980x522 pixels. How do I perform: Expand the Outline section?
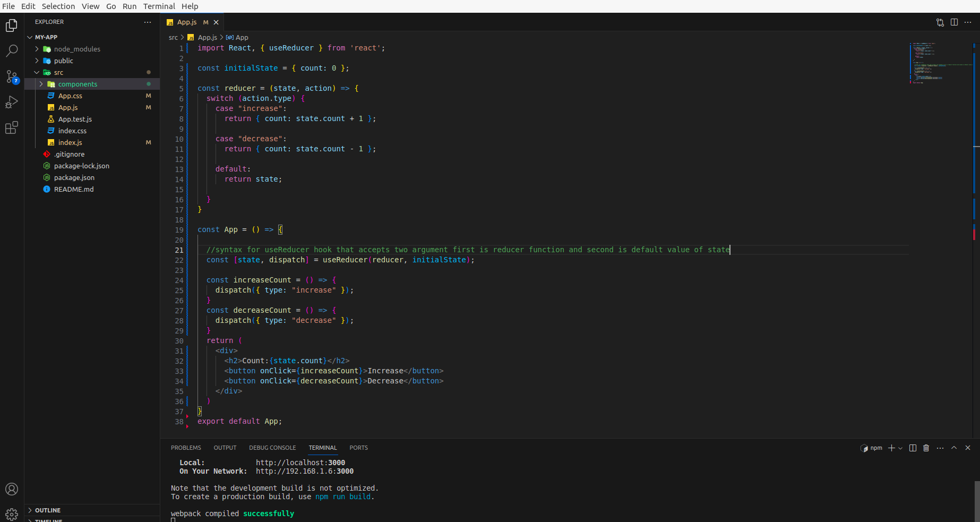[x=47, y=510]
